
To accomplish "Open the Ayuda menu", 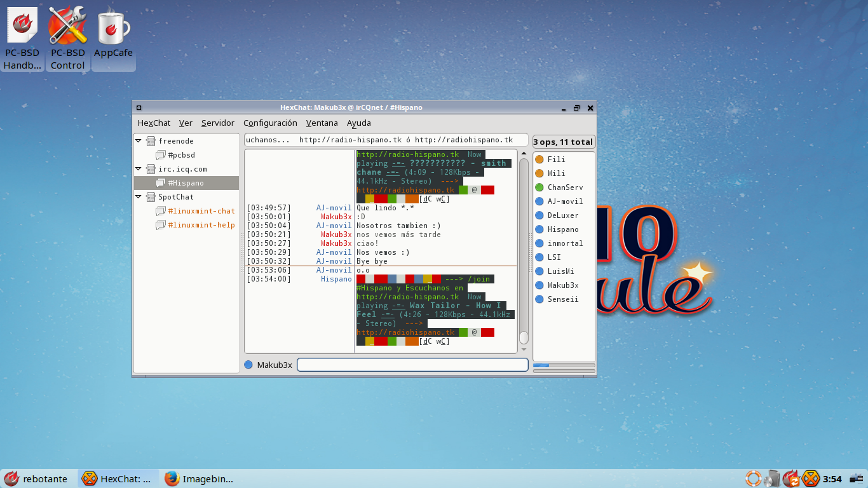I will click(x=359, y=123).
